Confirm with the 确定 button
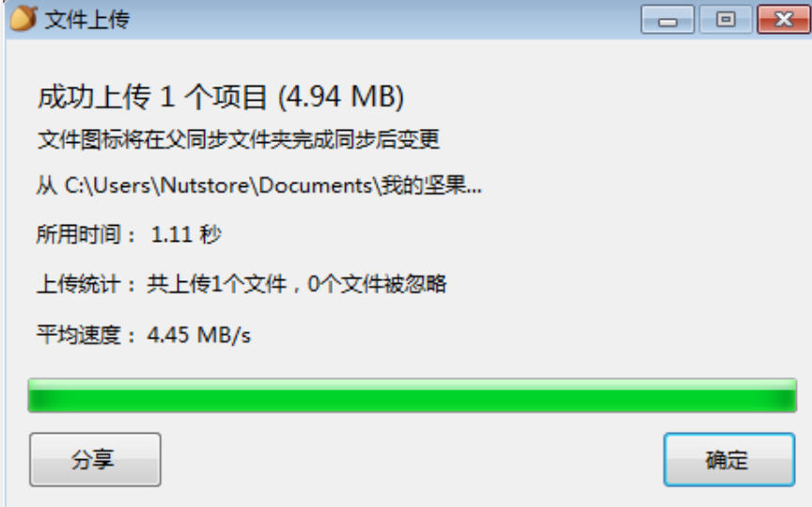Viewport: 812px width, 507px height. [729, 459]
